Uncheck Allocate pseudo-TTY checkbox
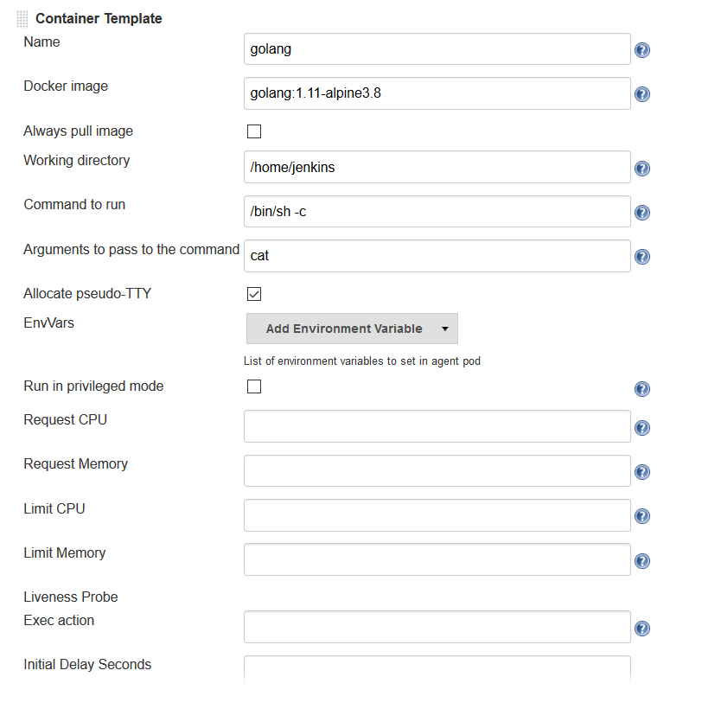 [x=254, y=294]
